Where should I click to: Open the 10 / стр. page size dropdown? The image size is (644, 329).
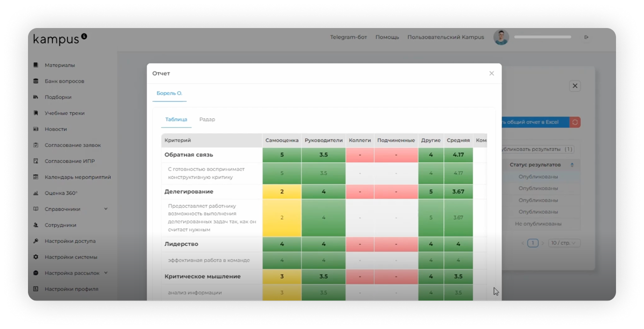coord(564,243)
